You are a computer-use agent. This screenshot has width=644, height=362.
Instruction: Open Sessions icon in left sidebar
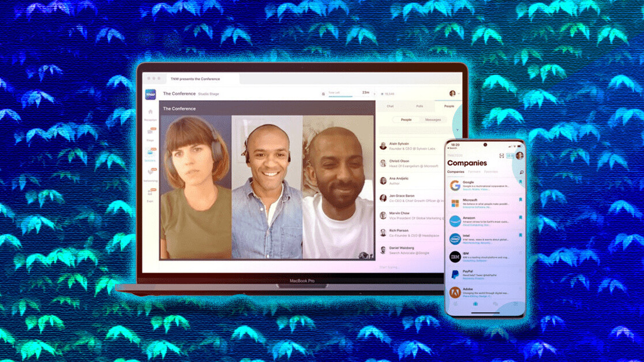(x=151, y=152)
